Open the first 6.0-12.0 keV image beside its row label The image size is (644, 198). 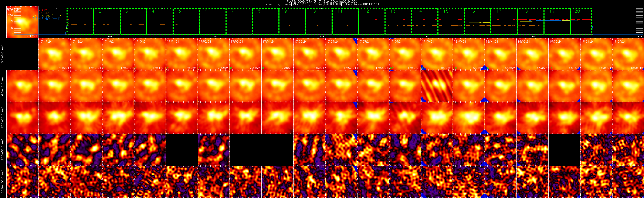point(22,86)
